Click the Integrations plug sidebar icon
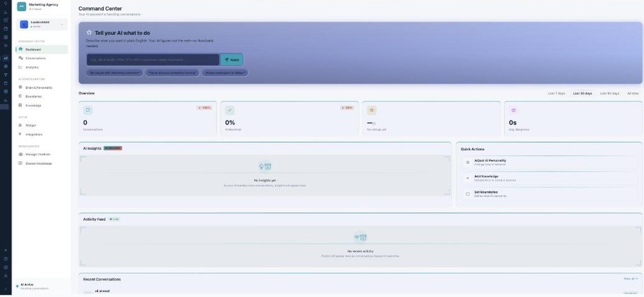Viewport: 644px width, 297px height. point(21,134)
